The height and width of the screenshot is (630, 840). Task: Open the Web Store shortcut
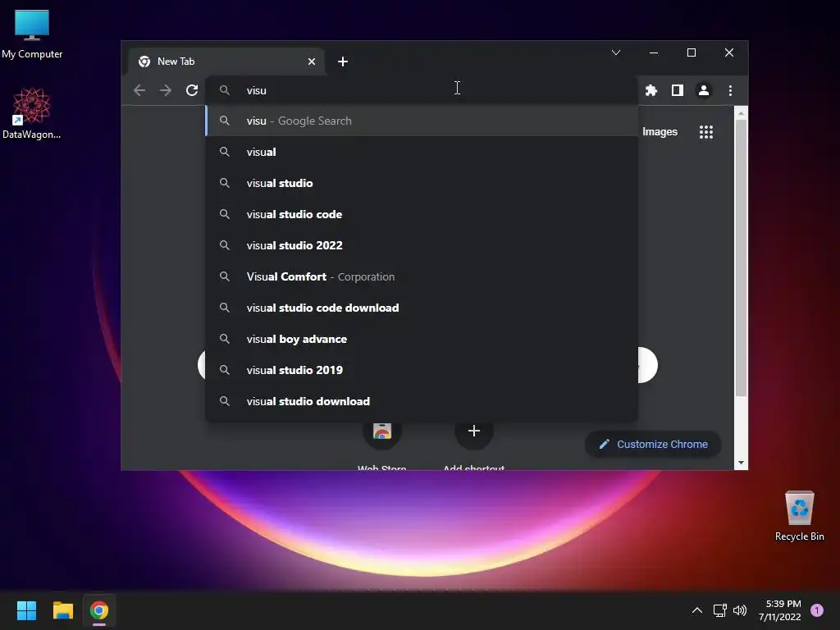(x=382, y=431)
